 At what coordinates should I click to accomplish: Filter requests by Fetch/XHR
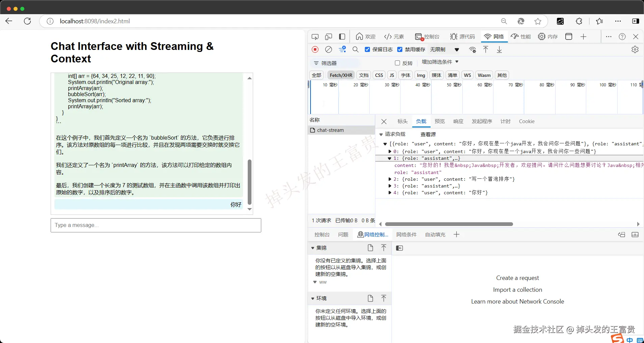pos(341,75)
